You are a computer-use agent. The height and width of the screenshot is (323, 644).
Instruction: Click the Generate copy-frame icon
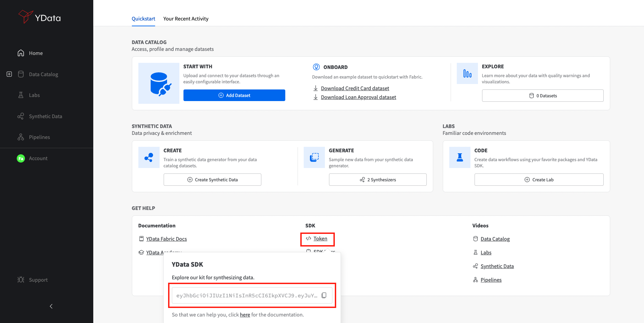tap(314, 157)
